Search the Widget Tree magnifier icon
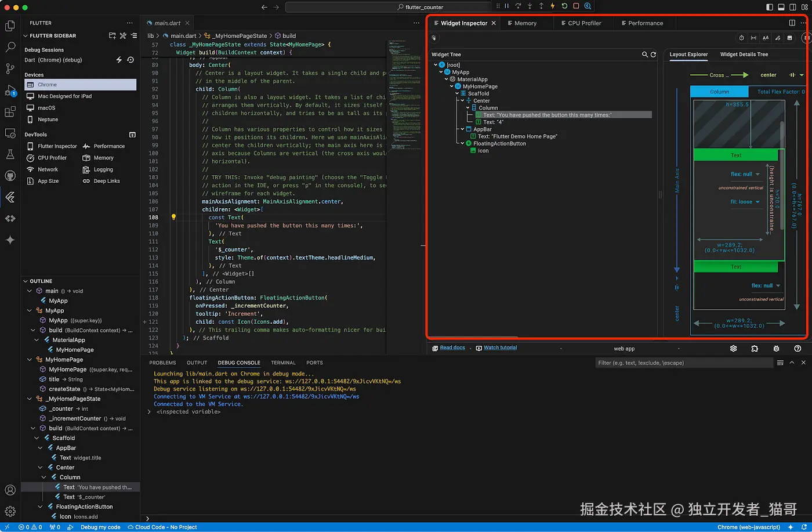Image resolution: width=812 pixels, height=532 pixels. coord(645,55)
